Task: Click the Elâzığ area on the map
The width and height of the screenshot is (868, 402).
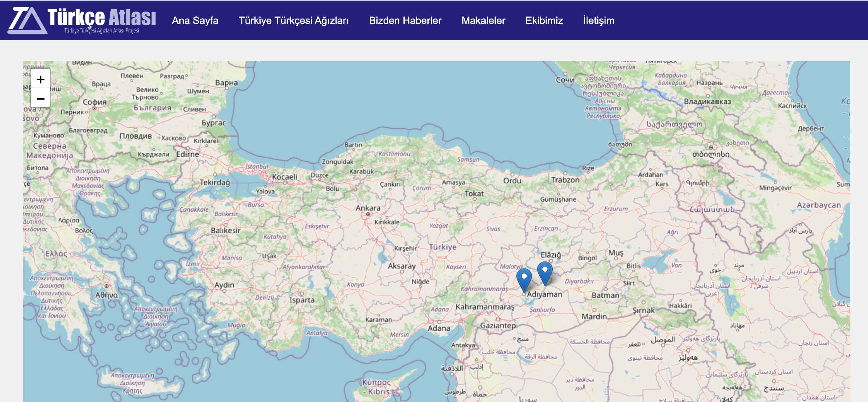Action: [551, 256]
